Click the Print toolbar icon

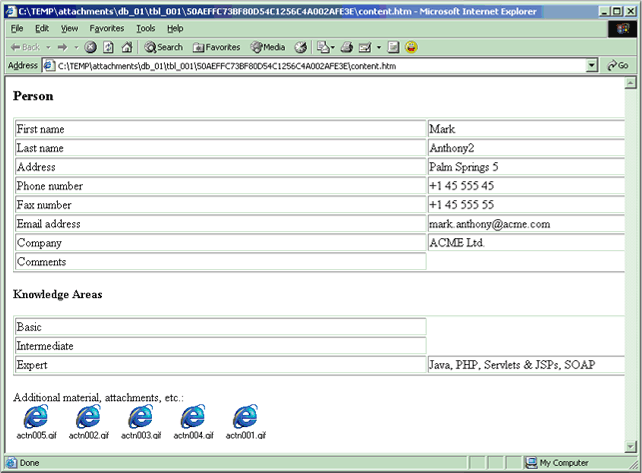346,47
